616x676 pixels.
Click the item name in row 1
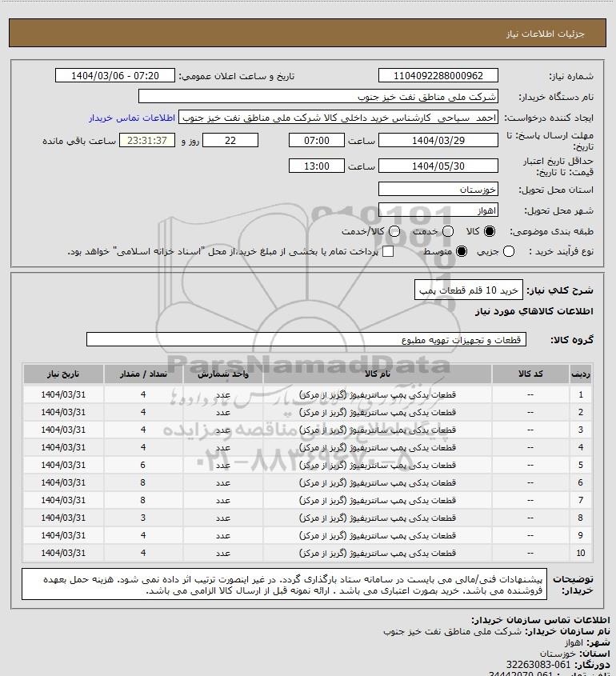coord(377,394)
